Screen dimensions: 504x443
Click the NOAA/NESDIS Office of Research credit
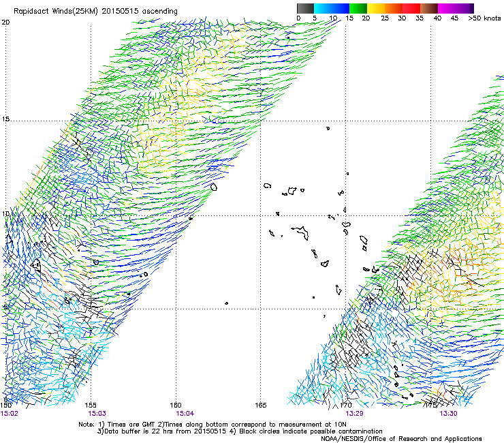(401, 439)
